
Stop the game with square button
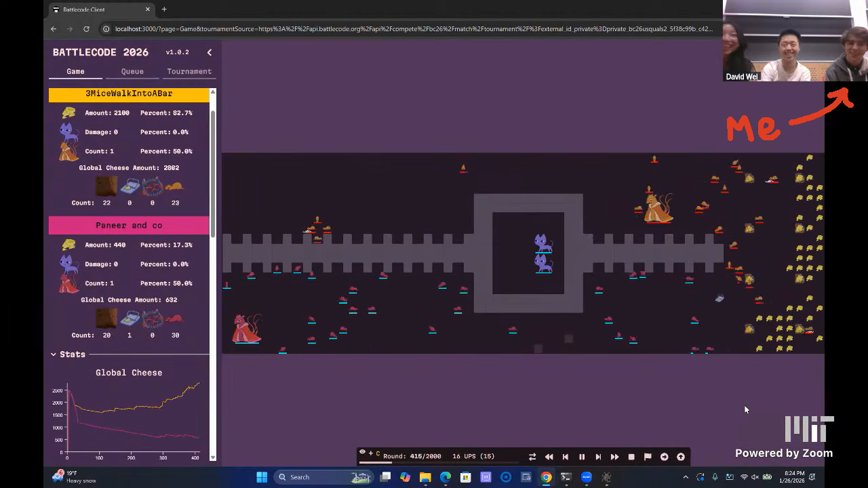coord(631,457)
